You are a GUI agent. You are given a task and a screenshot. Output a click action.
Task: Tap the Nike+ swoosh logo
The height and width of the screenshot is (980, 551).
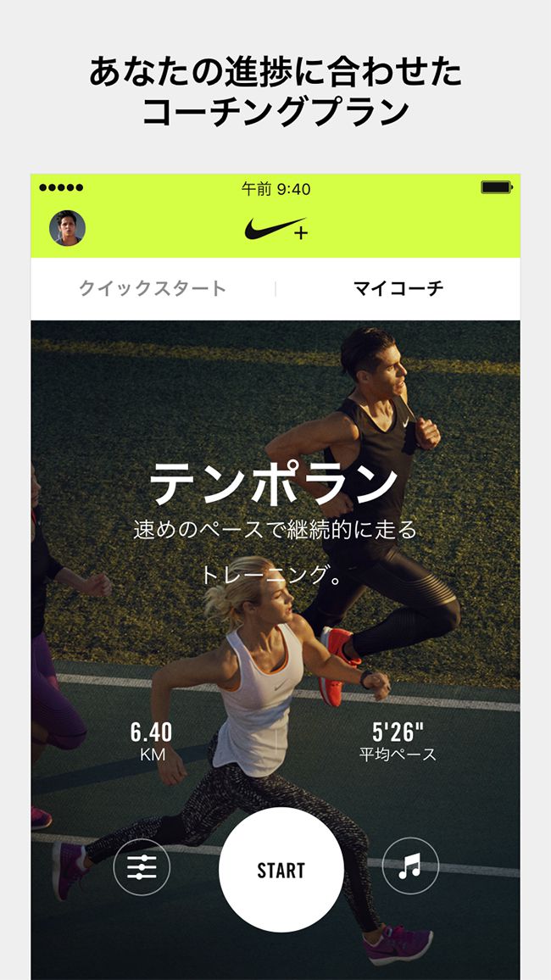pyautogui.click(x=276, y=229)
